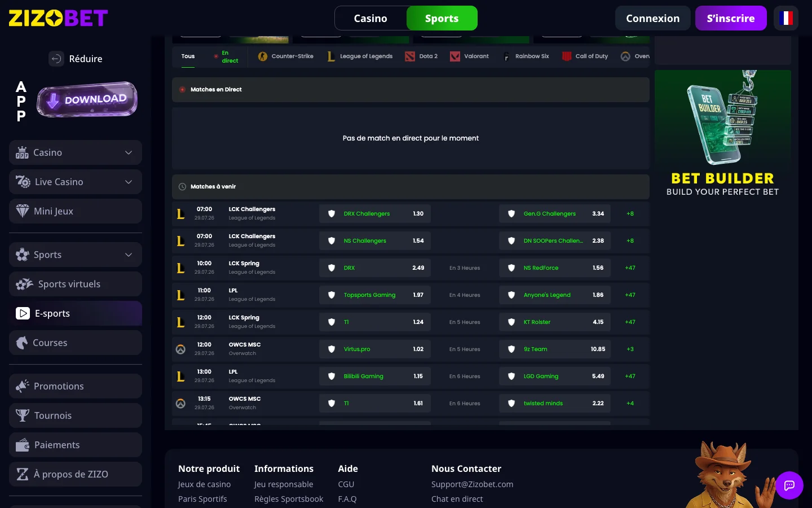Open the Support@Zizobet.com email link
The width and height of the screenshot is (812, 508).
pyautogui.click(x=473, y=484)
